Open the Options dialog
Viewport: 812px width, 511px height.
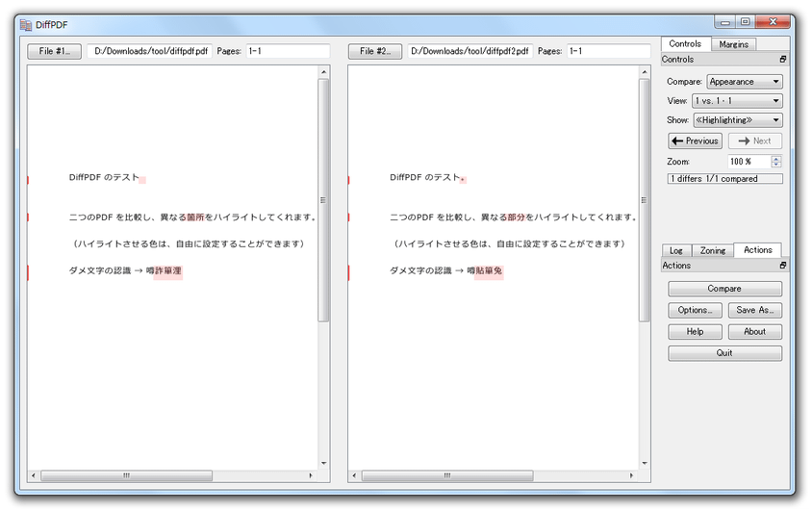(x=695, y=310)
